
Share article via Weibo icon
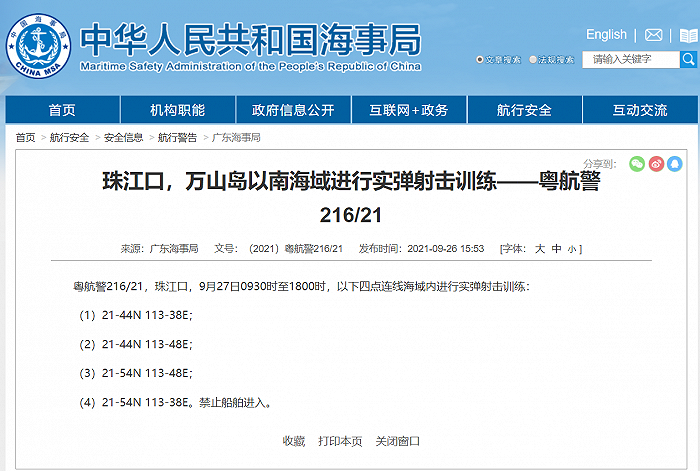[656, 164]
